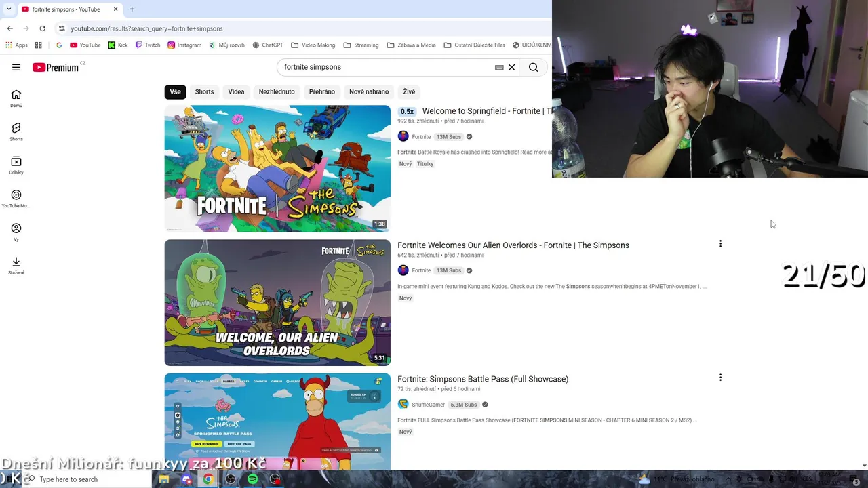
Task: Click the Titulky badge on the first video
Action: click(x=425, y=164)
